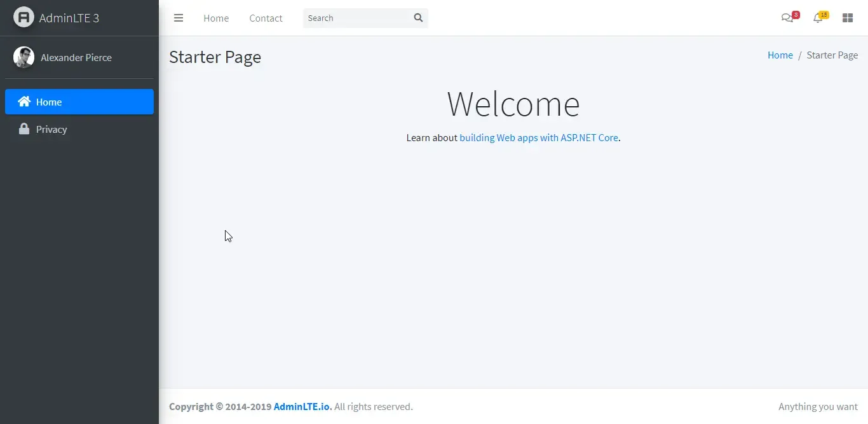Click the AdminLTE circular logo
Screen dimensions: 868x424
tap(24, 17)
